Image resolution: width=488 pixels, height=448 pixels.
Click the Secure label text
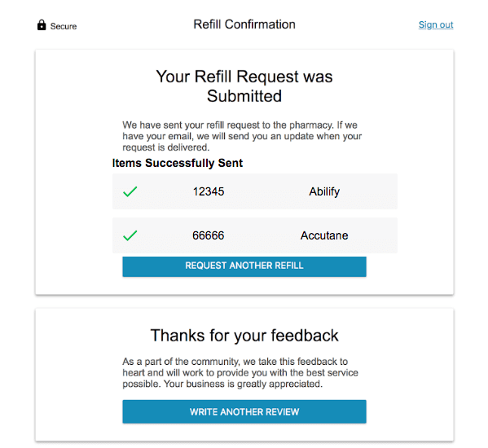[64, 26]
